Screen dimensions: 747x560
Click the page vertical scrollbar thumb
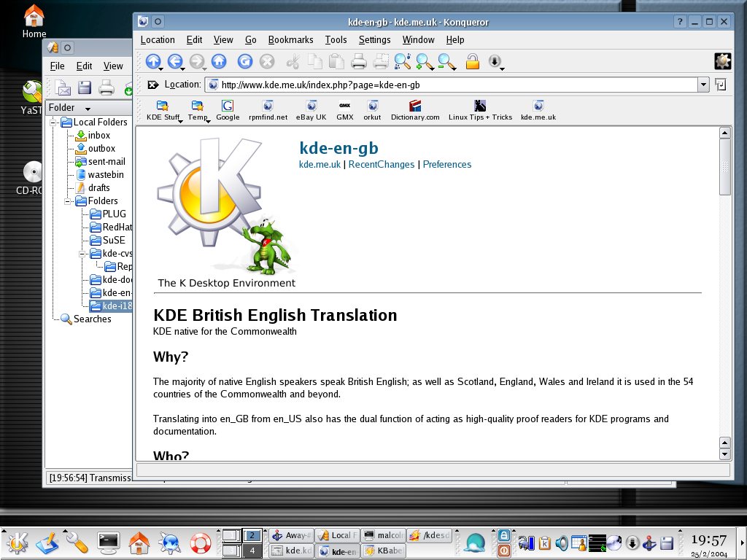click(x=724, y=167)
